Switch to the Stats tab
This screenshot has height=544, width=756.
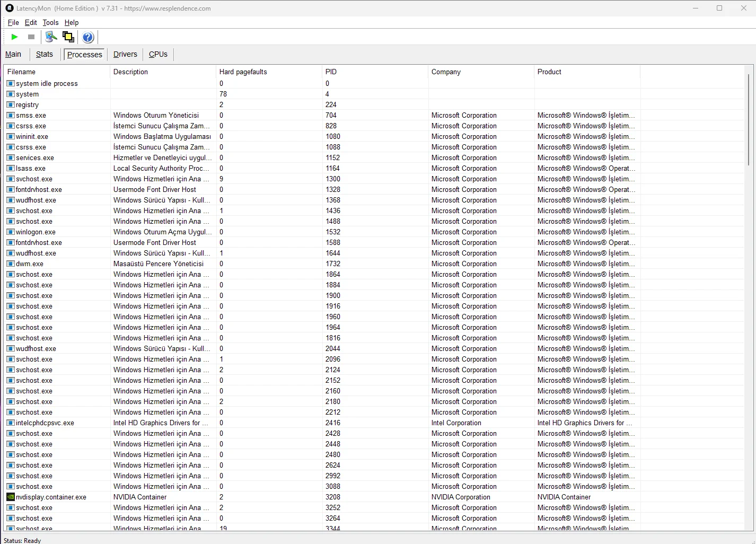(45, 54)
